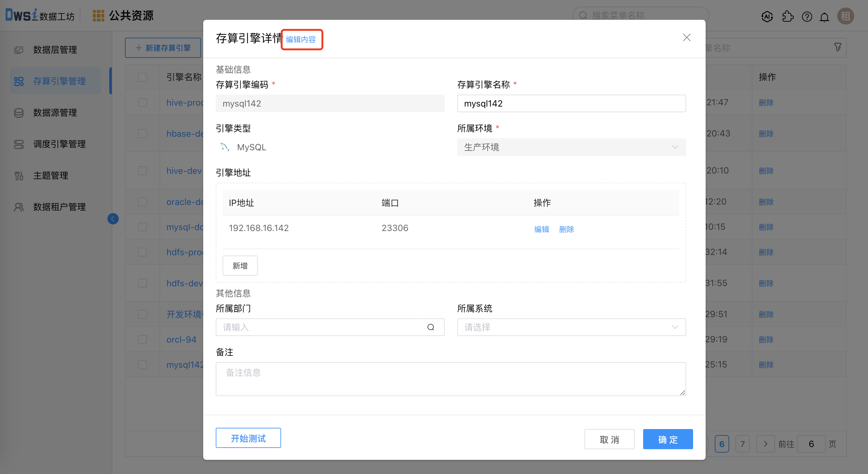Click the search icon in 所属部门 field
868x474 pixels.
coord(431,327)
